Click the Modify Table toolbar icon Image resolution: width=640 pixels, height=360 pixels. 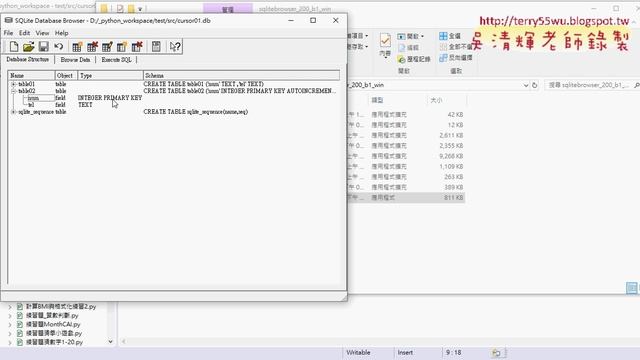(x=107, y=47)
